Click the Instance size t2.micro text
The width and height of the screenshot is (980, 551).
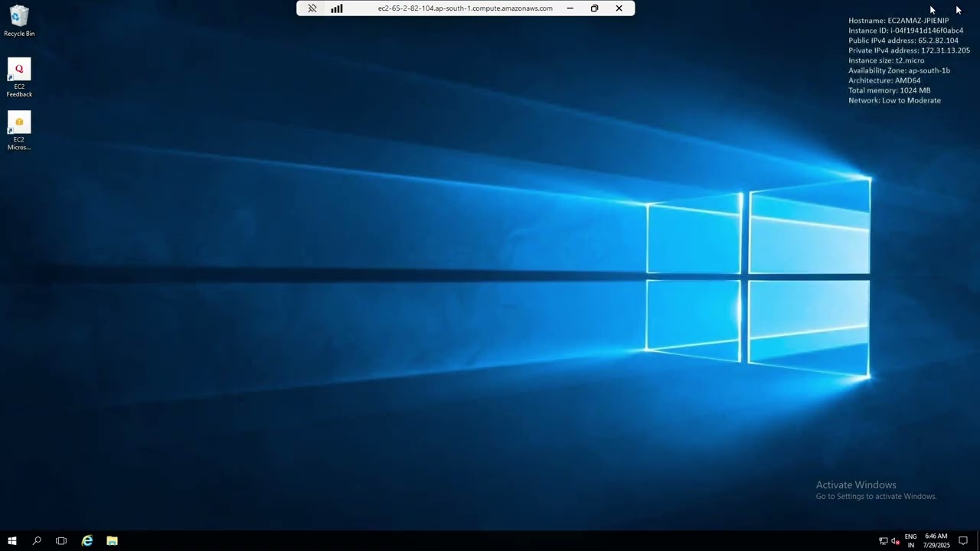(886, 60)
